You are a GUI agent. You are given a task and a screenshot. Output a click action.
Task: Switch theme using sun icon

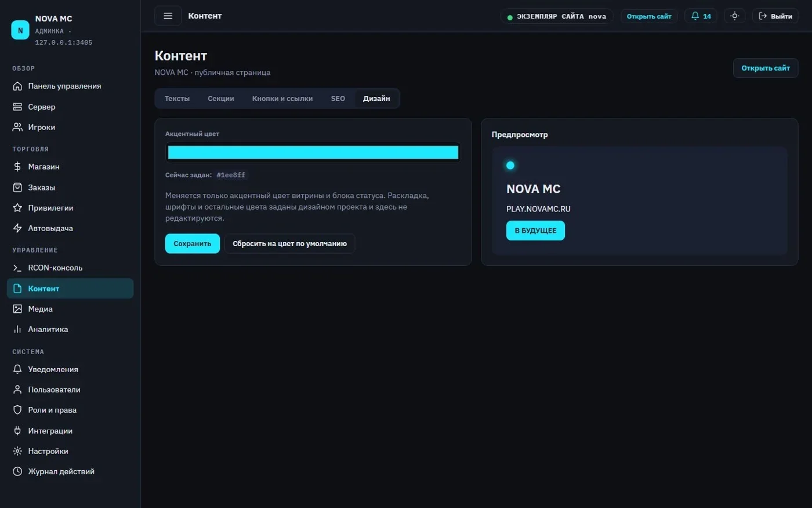734,16
